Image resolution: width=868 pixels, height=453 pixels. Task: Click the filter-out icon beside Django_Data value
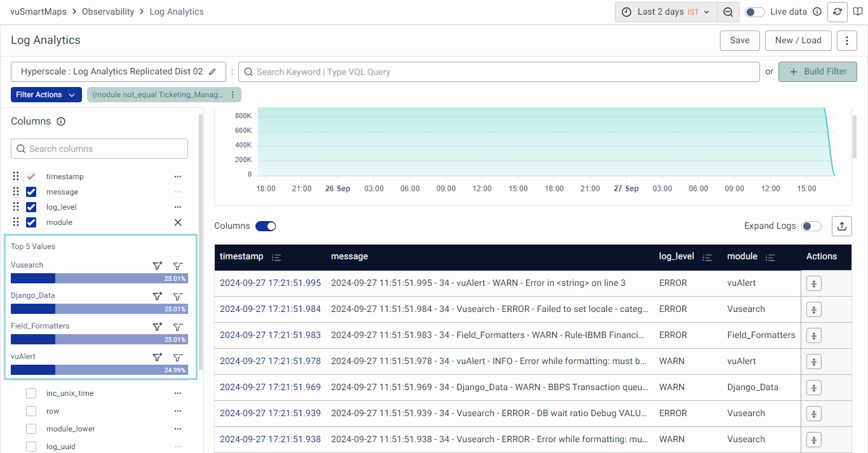tap(178, 296)
